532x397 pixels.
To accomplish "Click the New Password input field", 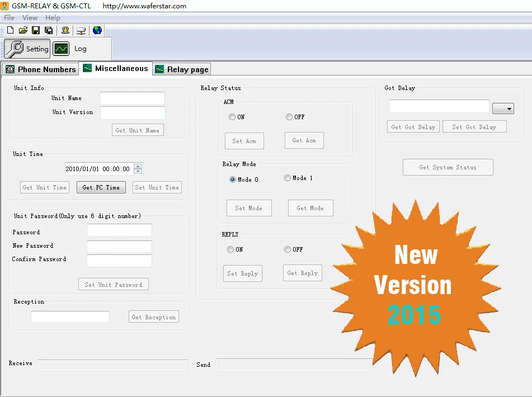I will [119, 247].
